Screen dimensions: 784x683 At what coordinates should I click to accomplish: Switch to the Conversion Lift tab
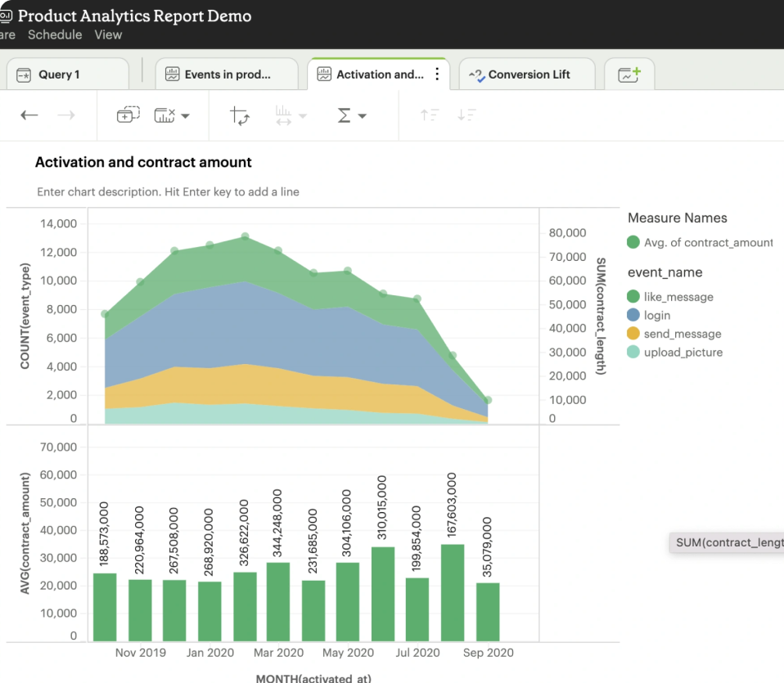click(527, 74)
